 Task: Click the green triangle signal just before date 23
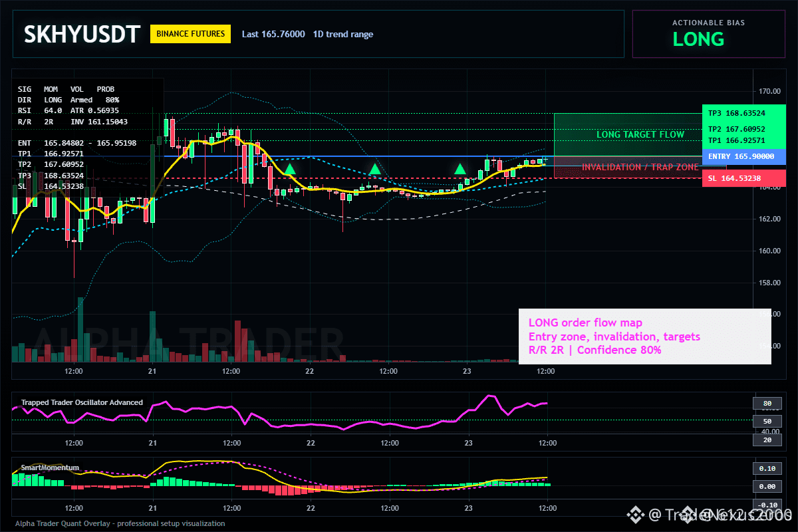[x=460, y=169]
